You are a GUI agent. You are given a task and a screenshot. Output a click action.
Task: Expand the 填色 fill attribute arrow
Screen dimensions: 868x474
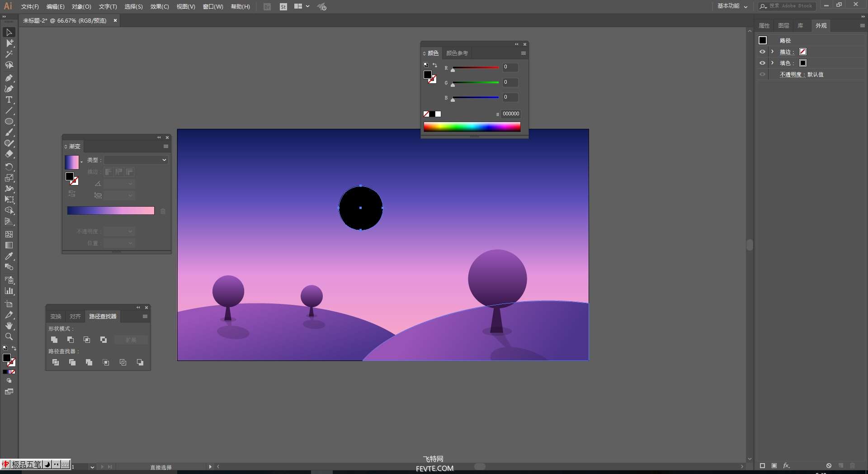tap(773, 63)
